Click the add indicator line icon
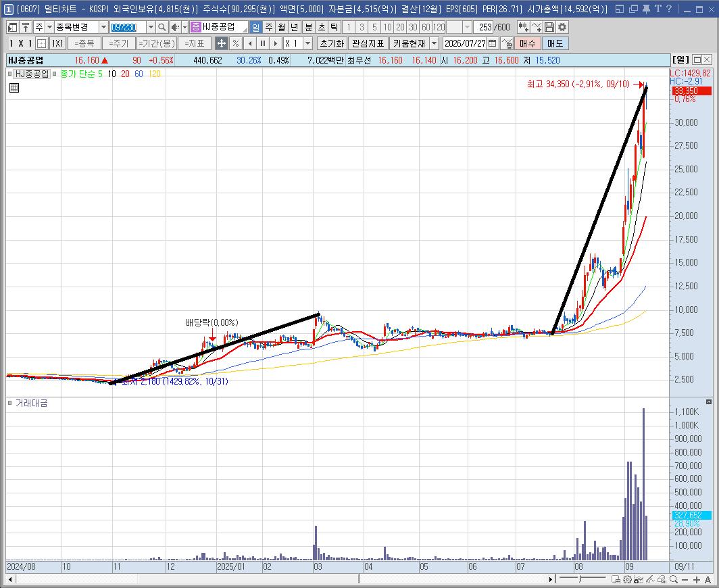This screenshot has height=588, width=719. click(x=536, y=28)
